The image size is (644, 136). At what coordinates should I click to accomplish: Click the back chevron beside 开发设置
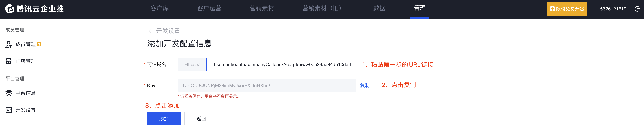(150, 31)
